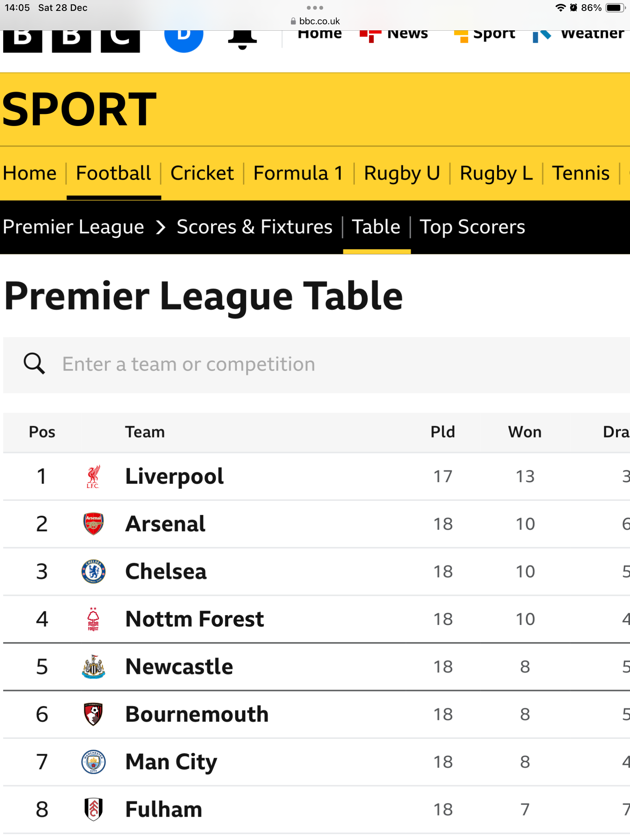Tap the three-dot multitasking control
The width and height of the screenshot is (630, 840).
point(315,8)
